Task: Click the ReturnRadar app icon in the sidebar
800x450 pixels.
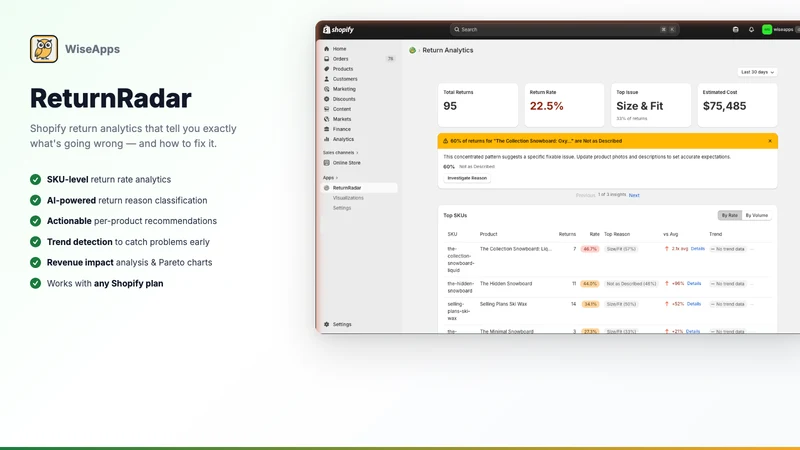Action: click(x=327, y=188)
